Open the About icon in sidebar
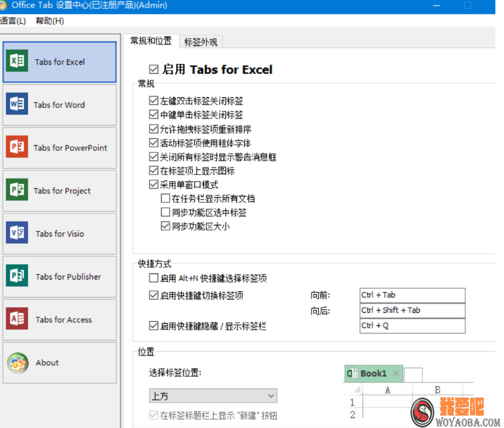 (x=18, y=363)
